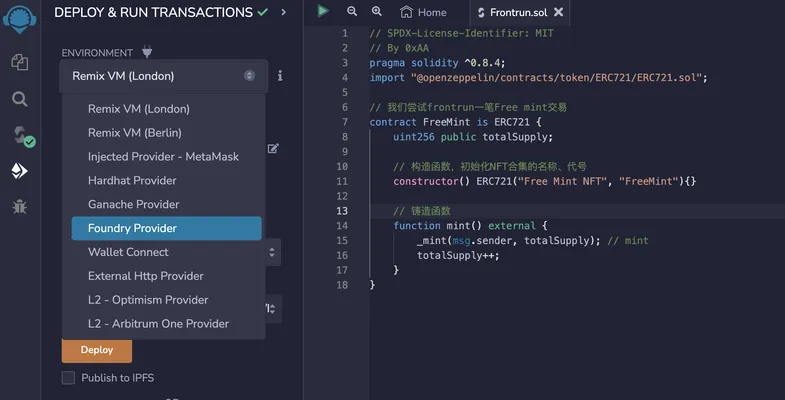This screenshot has width=785, height=400.
Task: Open the Search in files icon
Action: coord(20,99)
